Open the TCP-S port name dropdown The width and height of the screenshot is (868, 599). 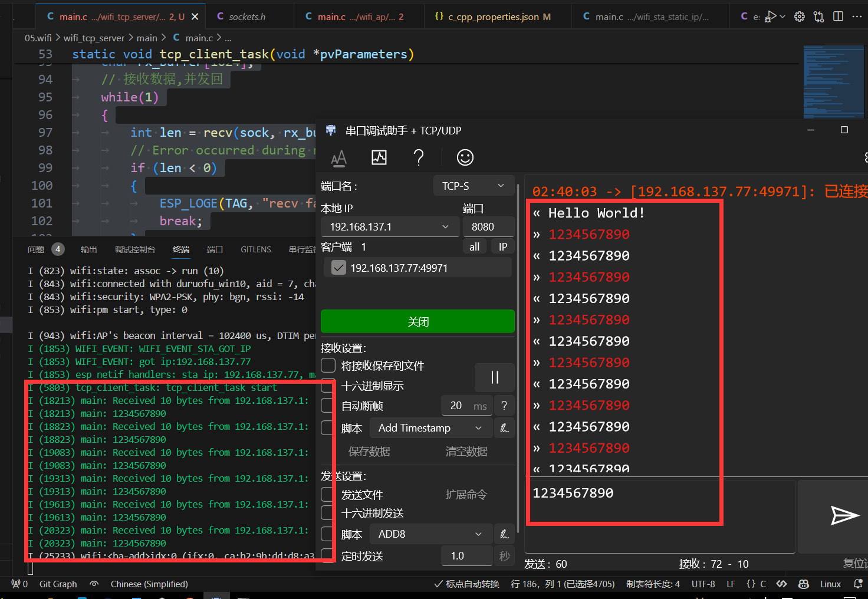(473, 186)
